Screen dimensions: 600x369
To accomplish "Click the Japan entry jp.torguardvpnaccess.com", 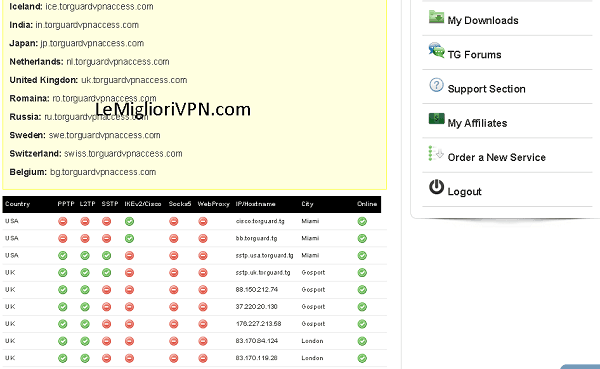I will (77, 43).
